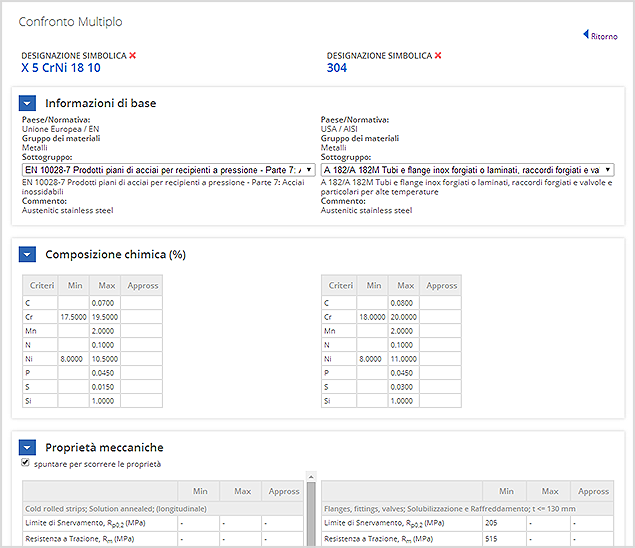Click 'Cold rolled strips; Solution annealed' row
Image resolution: width=635 pixels, height=548 pixels.
click(163, 509)
